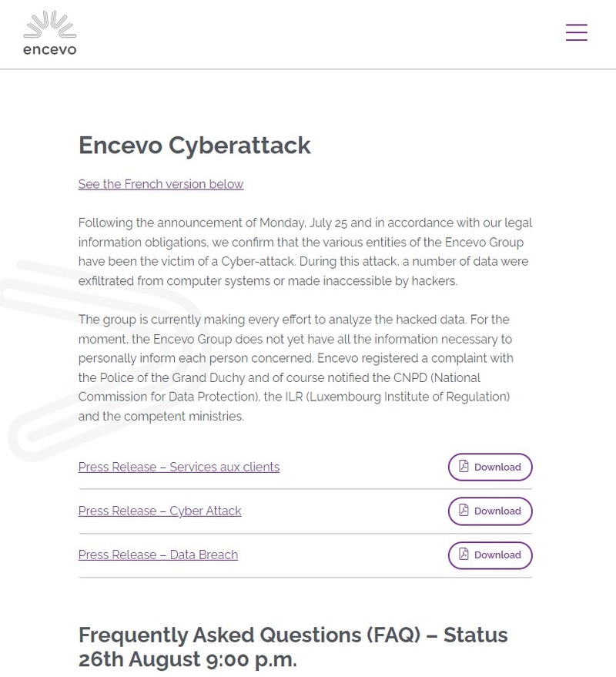
Task: Click PDF icon in Data Breach download
Action: (x=464, y=555)
